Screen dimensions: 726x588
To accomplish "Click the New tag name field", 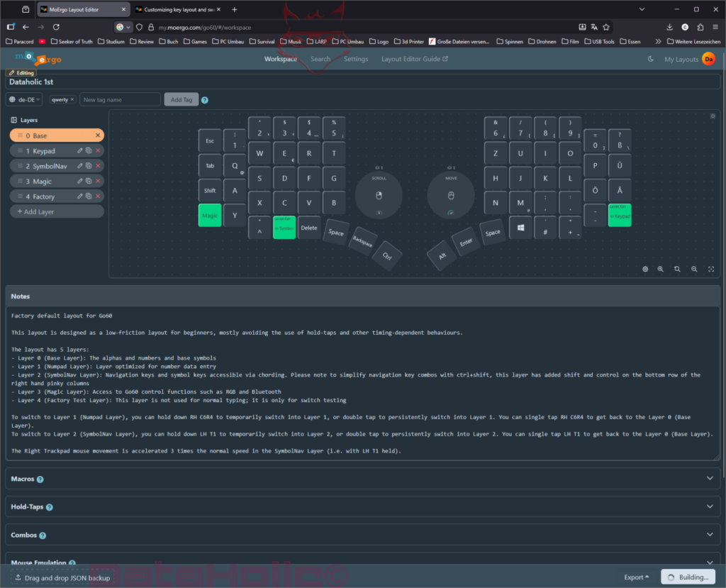I will (120, 100).
